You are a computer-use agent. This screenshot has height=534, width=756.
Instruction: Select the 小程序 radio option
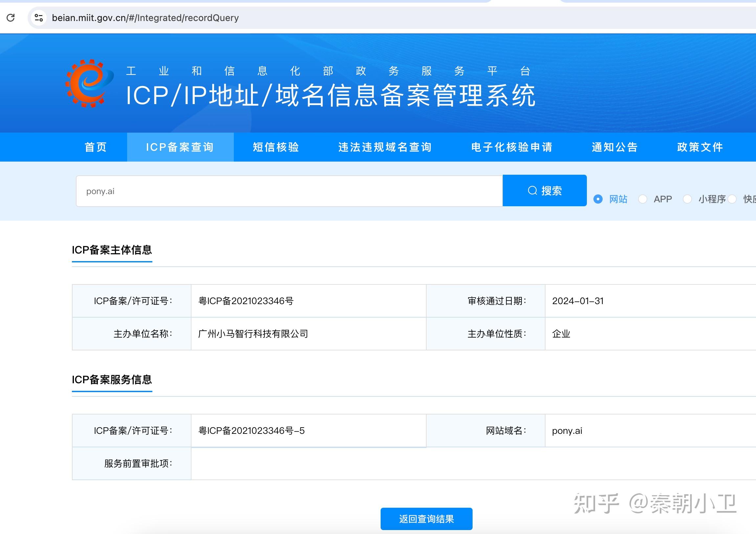[x=687, y=199]
